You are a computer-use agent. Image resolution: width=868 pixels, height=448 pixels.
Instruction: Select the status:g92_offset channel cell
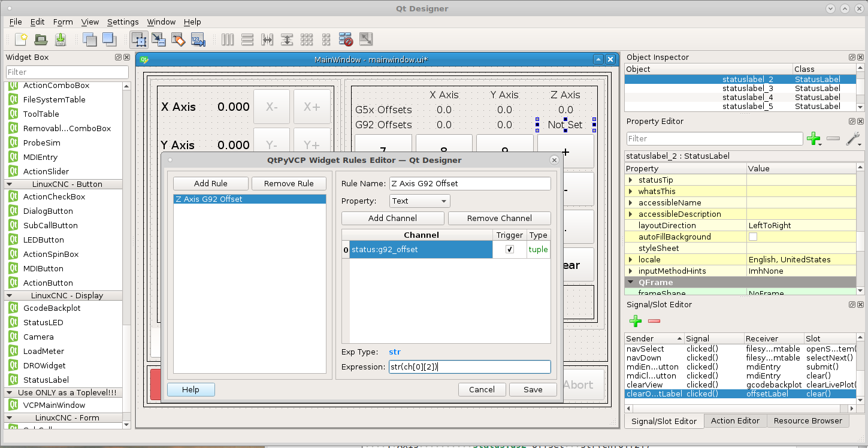421,249
